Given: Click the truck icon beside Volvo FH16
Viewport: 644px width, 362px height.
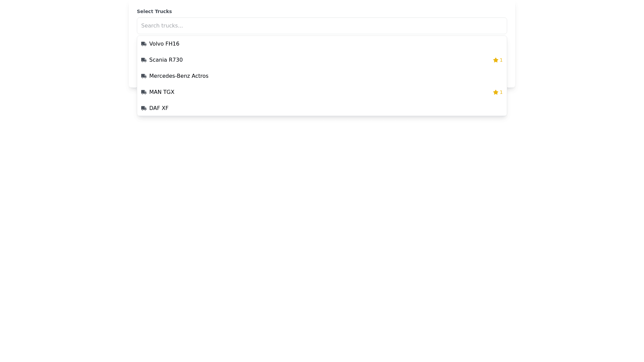Looking at the screenshot, I should point(144,44).
